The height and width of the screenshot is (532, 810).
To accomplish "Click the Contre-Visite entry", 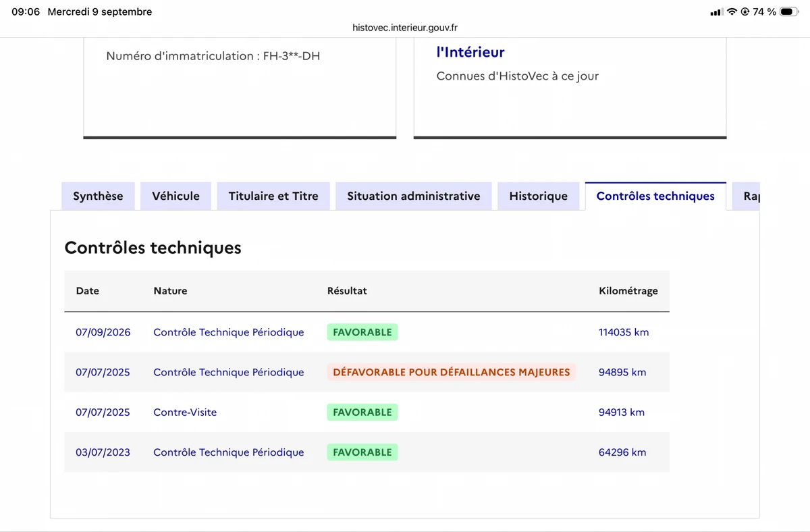I will point(185,412).
